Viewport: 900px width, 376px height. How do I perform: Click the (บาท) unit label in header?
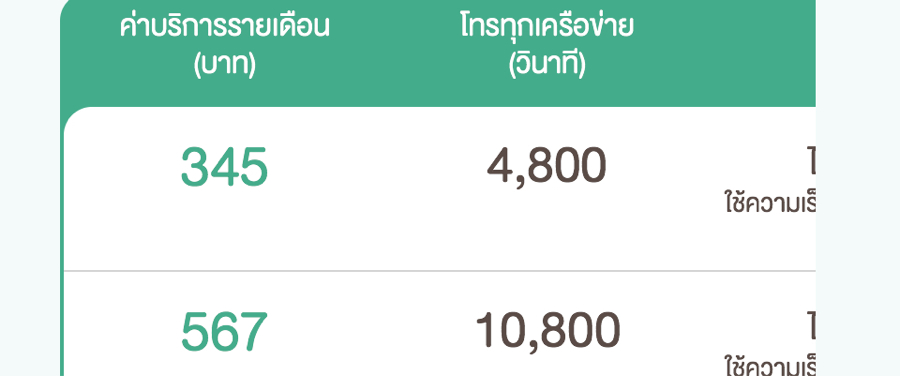tap(224, 66)
